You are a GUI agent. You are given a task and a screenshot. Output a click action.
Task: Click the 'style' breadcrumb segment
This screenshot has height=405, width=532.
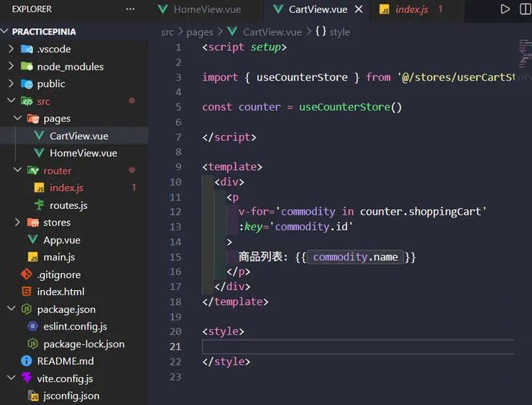pyautogui.click(x=339, y=32)
